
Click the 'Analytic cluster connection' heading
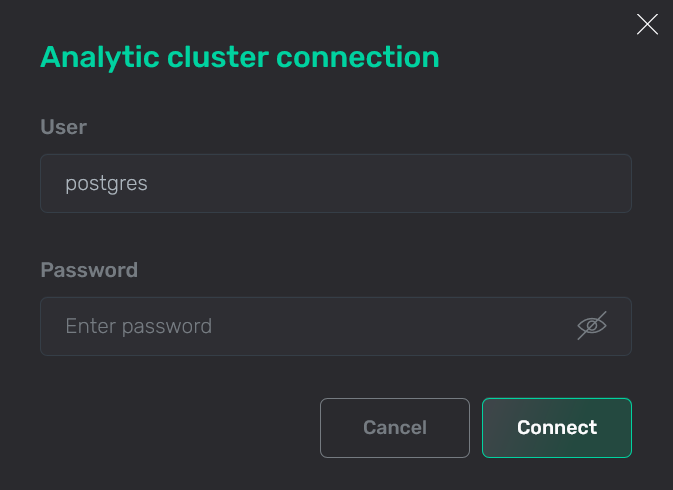click(x=240, y=57)
